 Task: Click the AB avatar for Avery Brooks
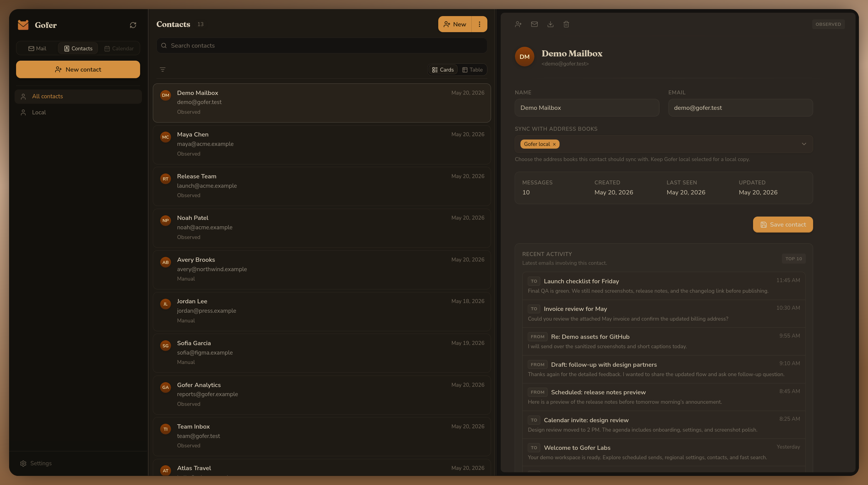[166, 262]
